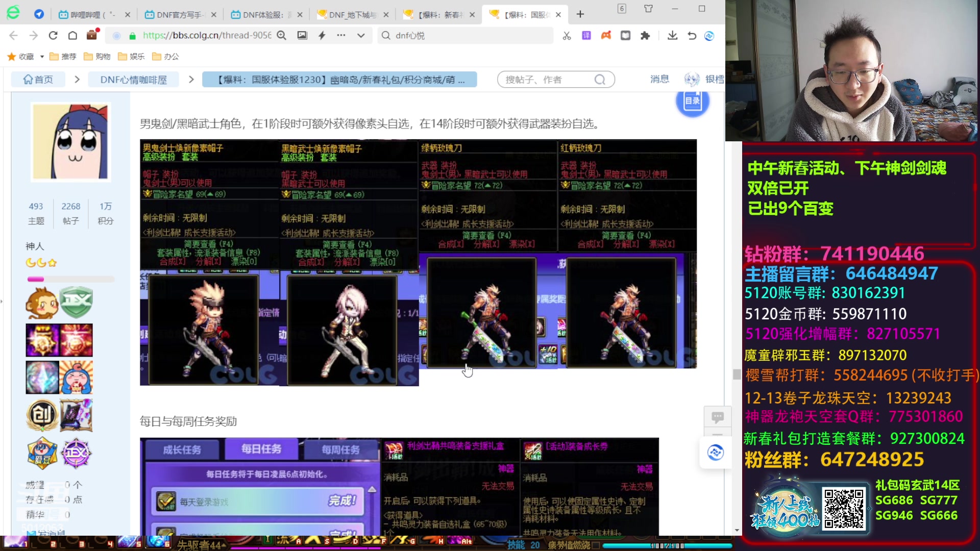The image size is (980, 551).
Task: Click the undo closed-tab arrow icon
Action: coord(692,36)
